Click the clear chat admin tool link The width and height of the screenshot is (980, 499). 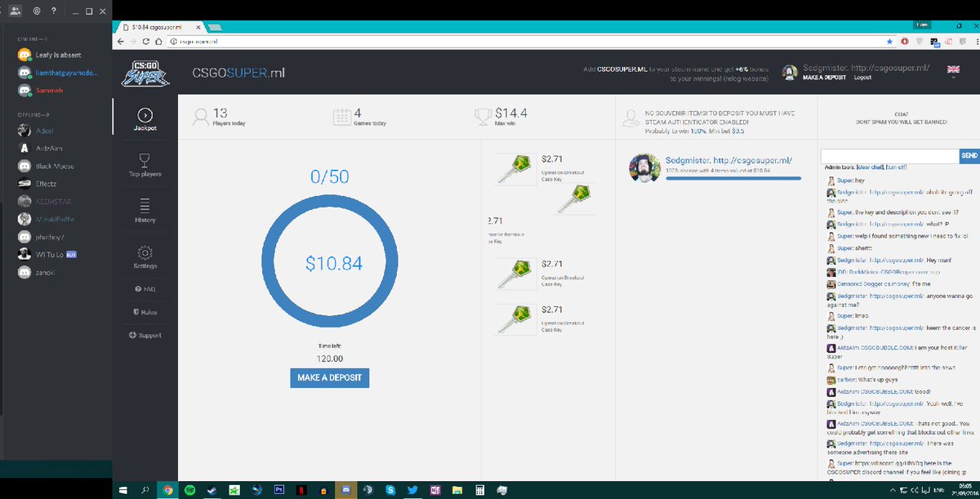click(x=871, y=167)
